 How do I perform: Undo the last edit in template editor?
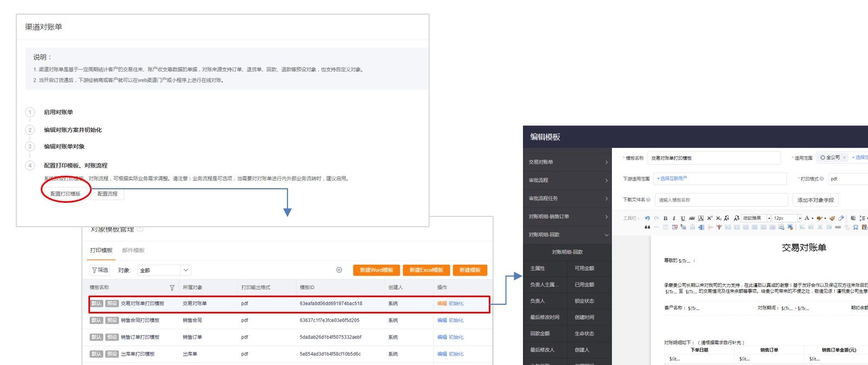[647, 218]
